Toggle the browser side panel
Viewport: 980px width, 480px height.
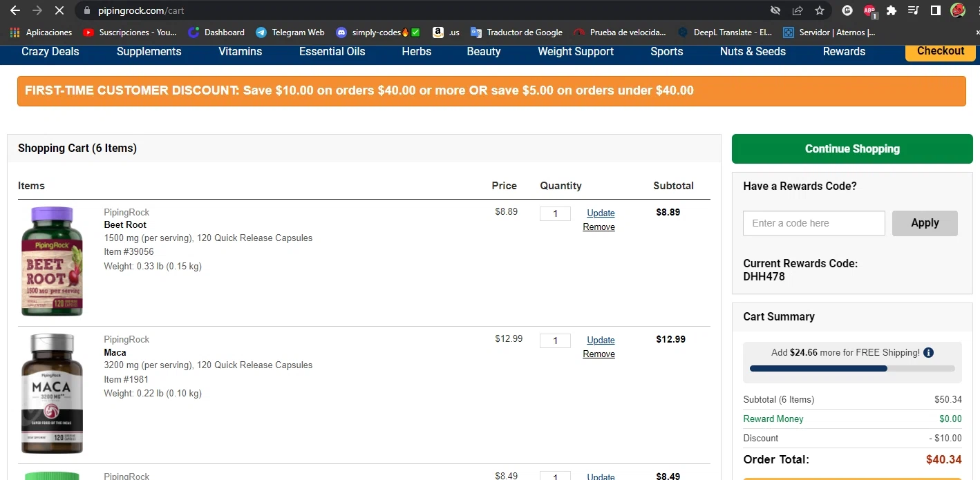pyautogui.click(x=935, y=10)
